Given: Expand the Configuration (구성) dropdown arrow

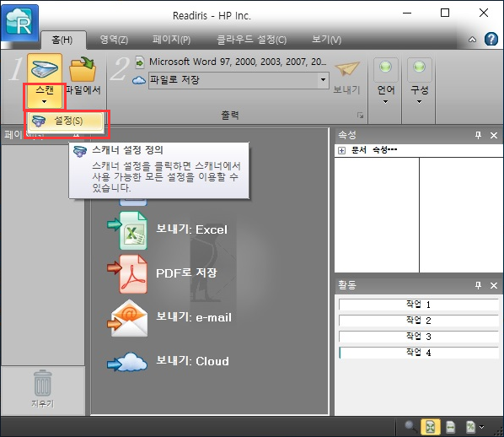Looking at the screenshot, I should coord(419,102).
